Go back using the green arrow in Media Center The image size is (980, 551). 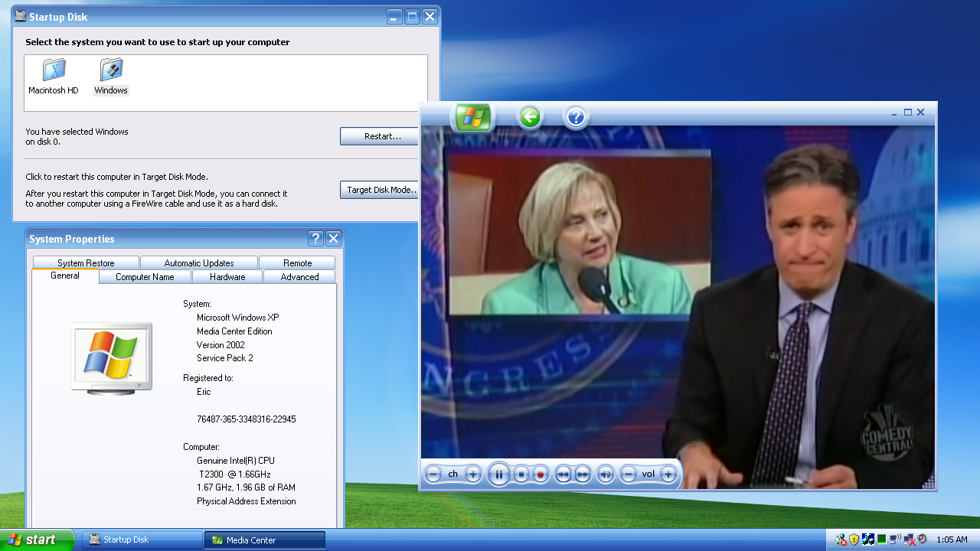(x=530, y=117)
